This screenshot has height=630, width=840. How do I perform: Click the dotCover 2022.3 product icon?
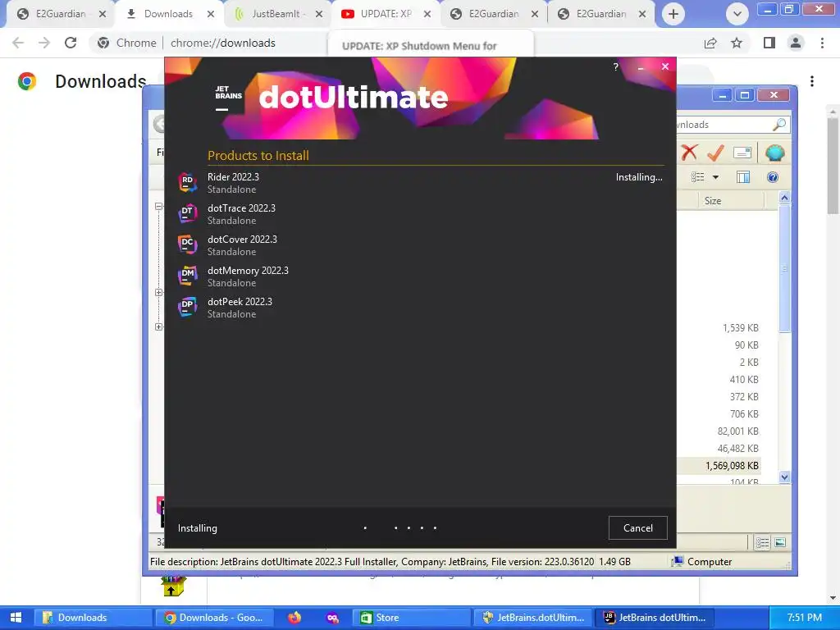(x=188, y=244)
